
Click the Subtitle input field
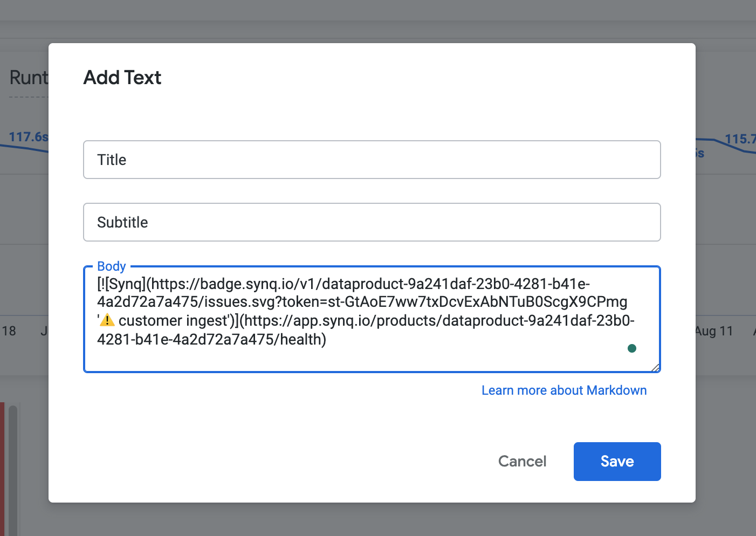pos(372,222)
